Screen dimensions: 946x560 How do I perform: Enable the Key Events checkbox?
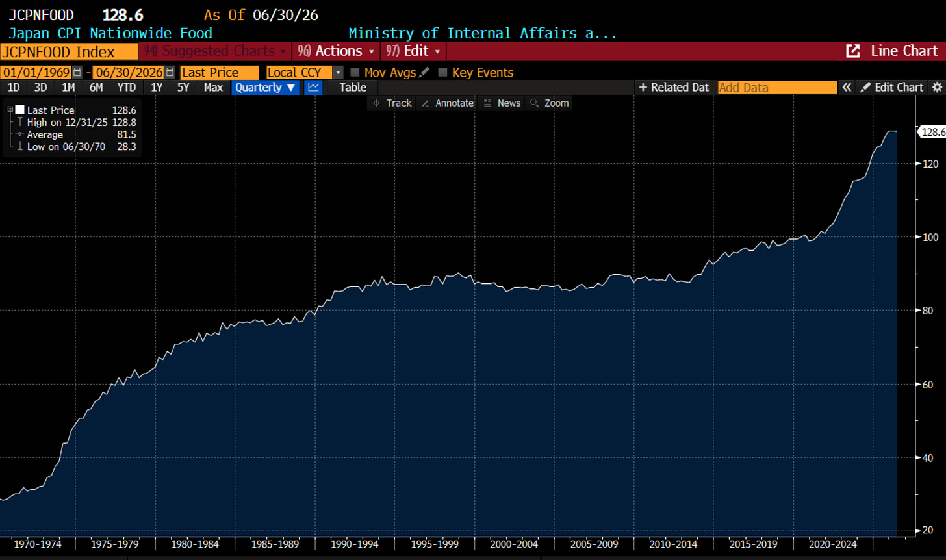click(443, 73)
